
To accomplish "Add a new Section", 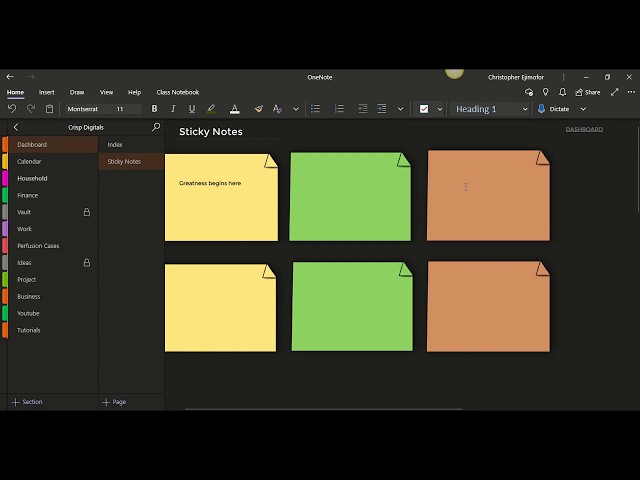I will (x=27, y=402).
